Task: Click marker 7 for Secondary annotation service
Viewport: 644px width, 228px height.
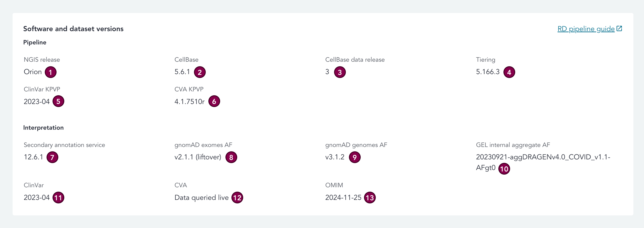Action: click(52, 157)
